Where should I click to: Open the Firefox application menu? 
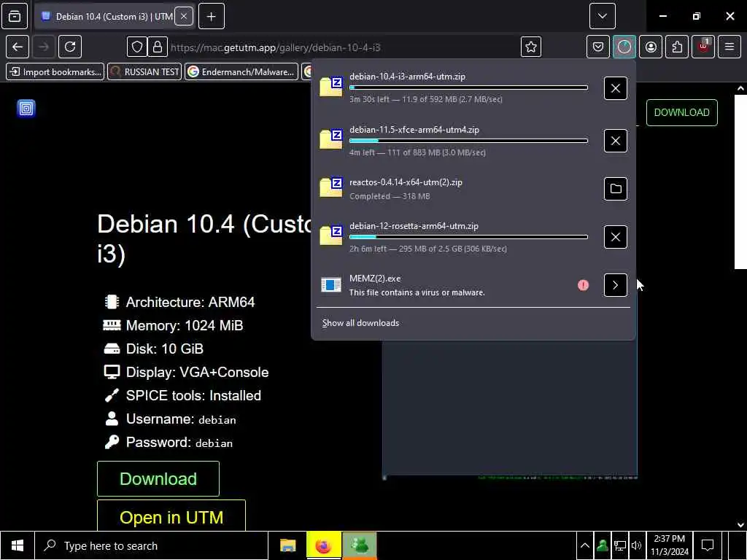[729, 47]
